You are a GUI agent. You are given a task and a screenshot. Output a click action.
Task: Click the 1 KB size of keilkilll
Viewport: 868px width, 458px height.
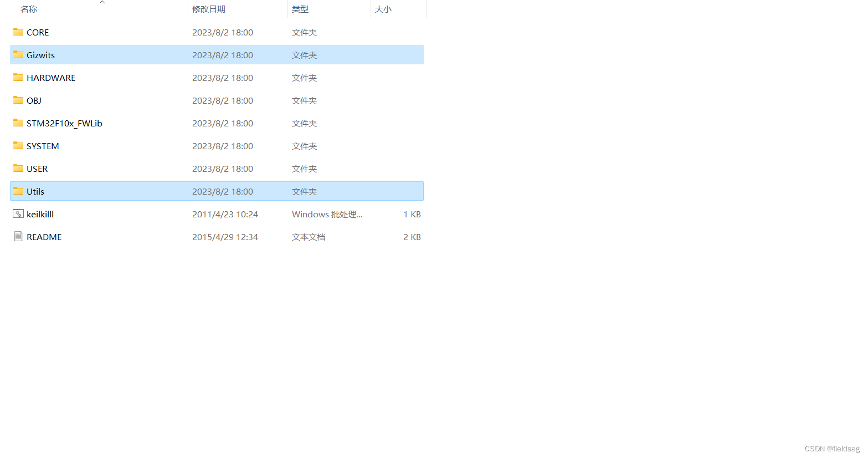pos(412,214)
